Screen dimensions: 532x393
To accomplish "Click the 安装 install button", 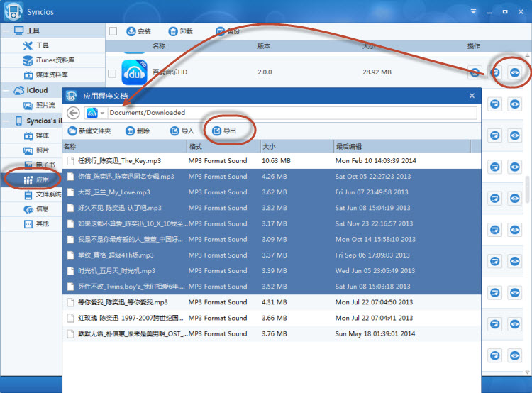I will coord(138,31).
